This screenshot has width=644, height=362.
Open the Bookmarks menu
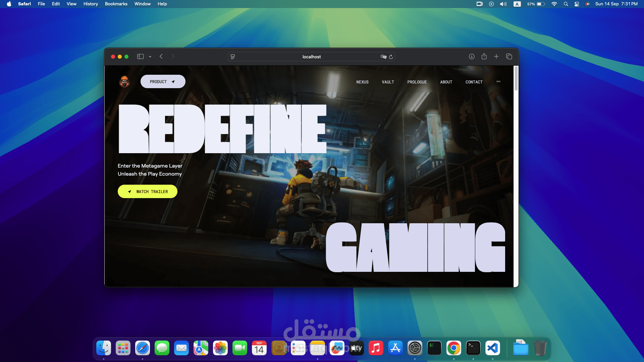point(116,4)
